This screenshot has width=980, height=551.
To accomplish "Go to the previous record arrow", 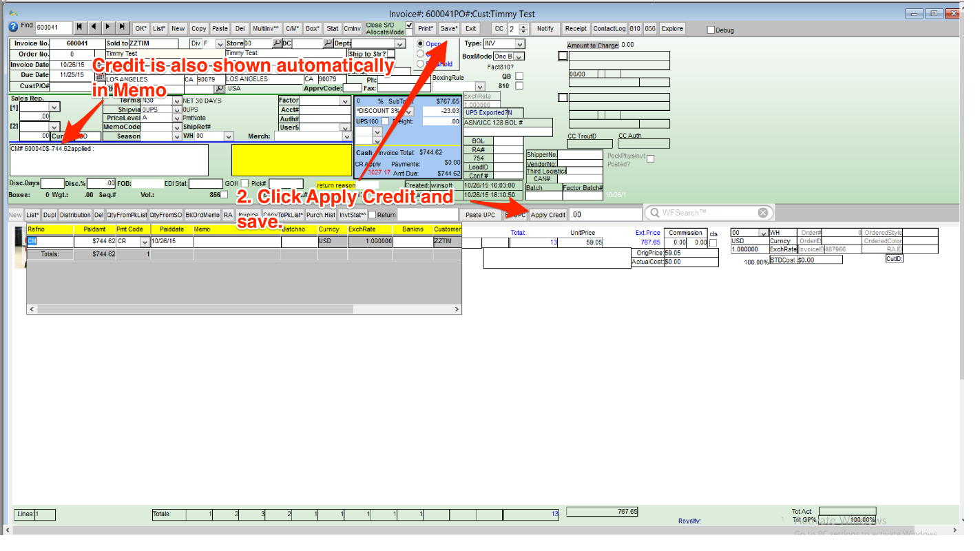I will [x=94, y=28].
